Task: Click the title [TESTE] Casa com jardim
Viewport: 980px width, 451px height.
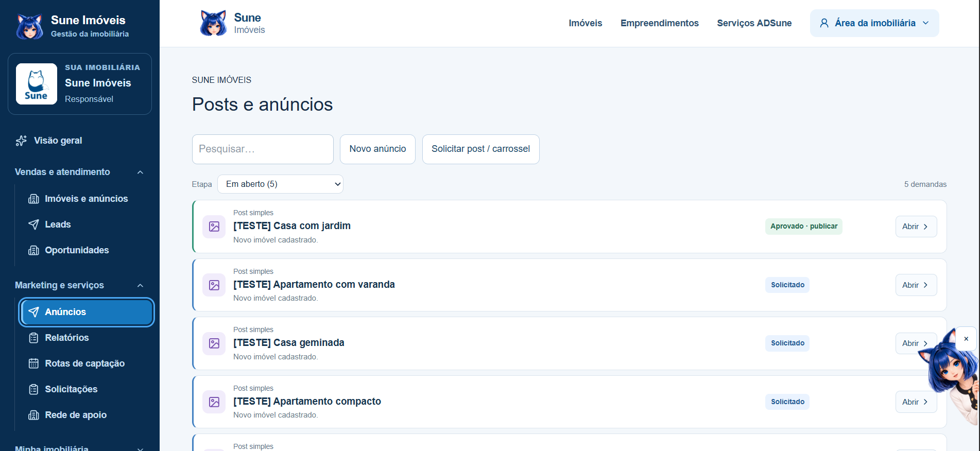Action: click(292, 226)
